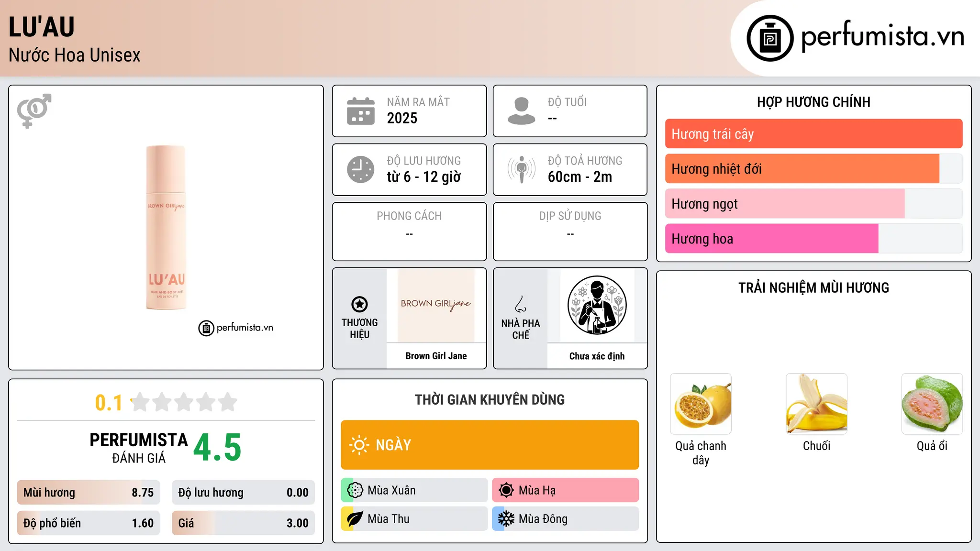Click the Nhà pha chế label

tap(521, 329)
